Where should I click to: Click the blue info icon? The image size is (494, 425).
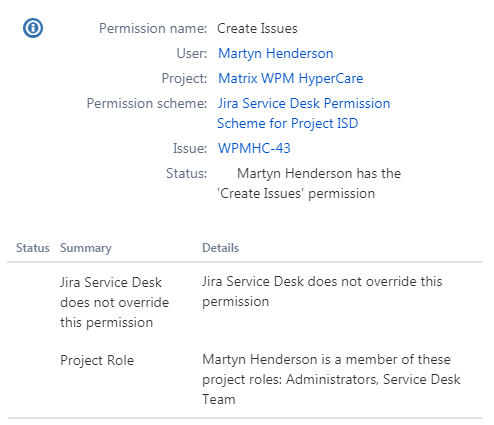[x=33, y=28]
